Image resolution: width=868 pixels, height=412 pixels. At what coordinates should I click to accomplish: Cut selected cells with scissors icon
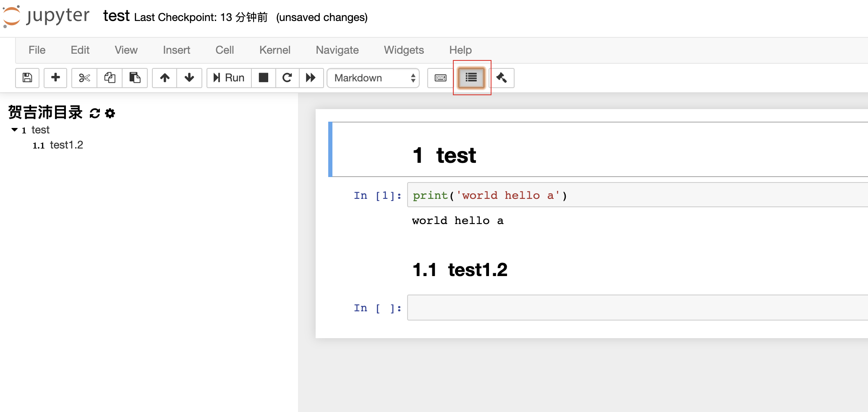pos(84,78)
